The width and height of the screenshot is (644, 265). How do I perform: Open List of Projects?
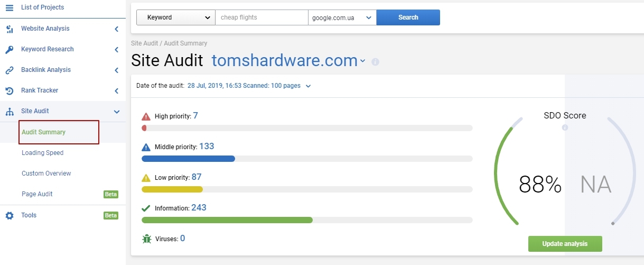click(x=42, y=7)
